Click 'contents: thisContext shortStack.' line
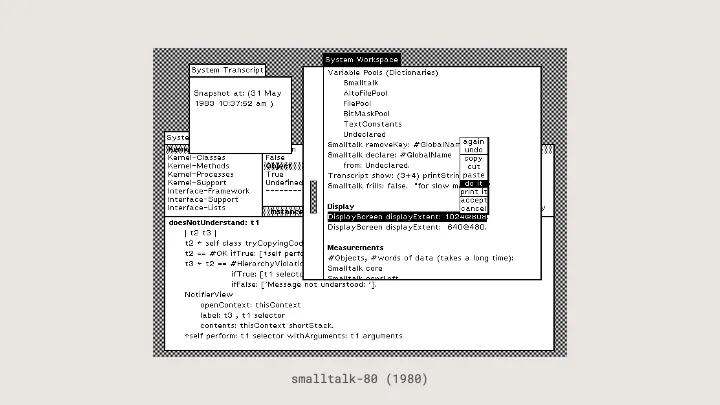Image resolution: width=720 pixels, height=405 pixels. [267, 326]
